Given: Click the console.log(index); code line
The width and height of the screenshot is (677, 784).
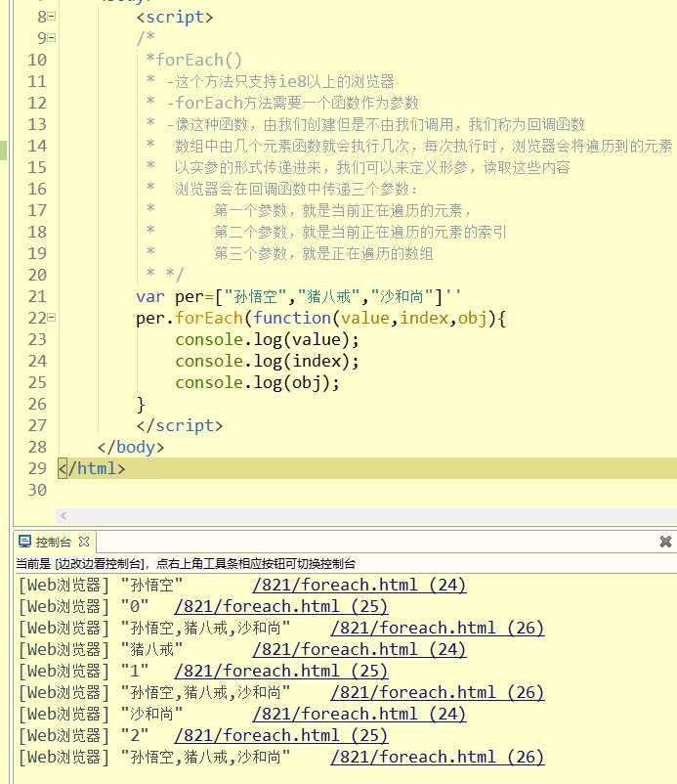Looking at the screenshot, I should (267, 361).
